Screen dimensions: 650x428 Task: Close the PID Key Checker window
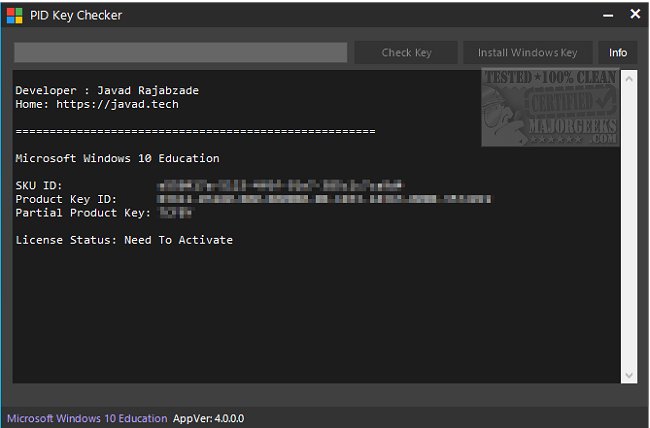(635, 15)
